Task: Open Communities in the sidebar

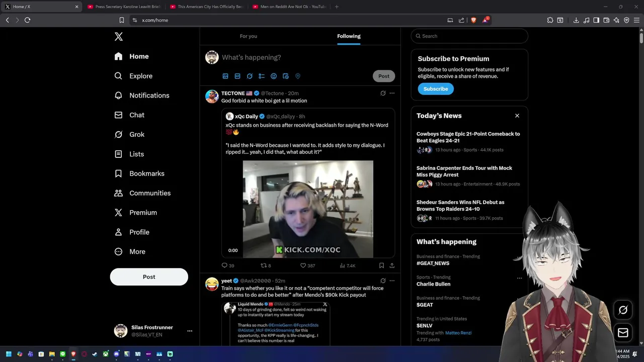Action: 142,193
